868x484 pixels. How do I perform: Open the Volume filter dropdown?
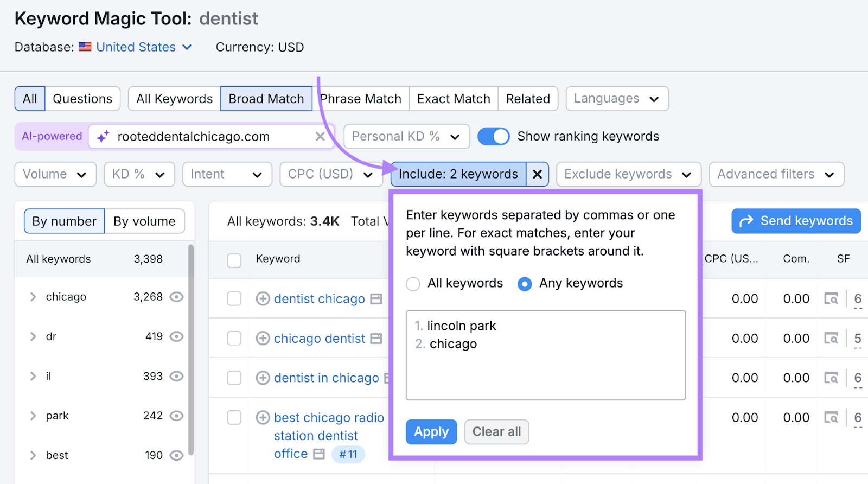click(x=54, y=174)
